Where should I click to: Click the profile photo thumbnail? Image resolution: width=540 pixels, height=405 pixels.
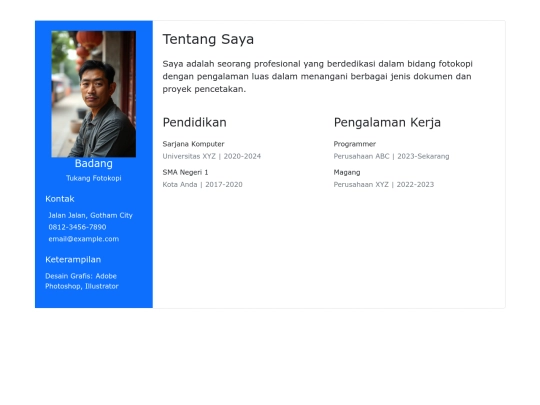click(x=94, y=94)
